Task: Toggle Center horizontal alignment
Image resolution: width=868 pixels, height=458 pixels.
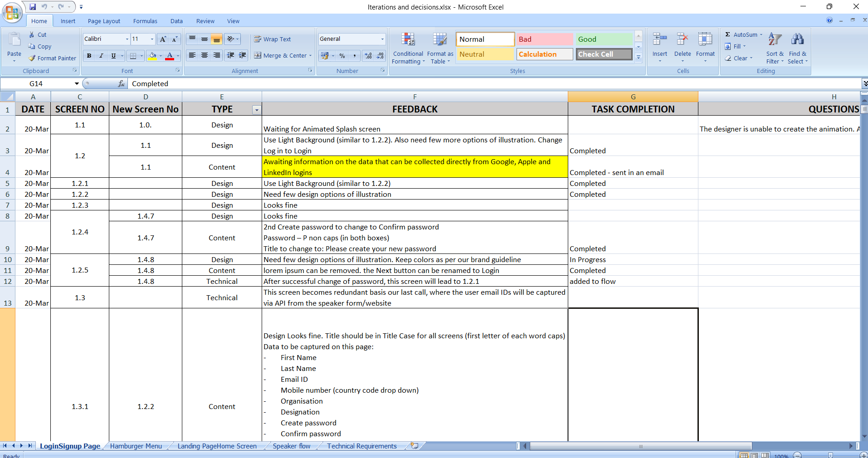Action: (x=205, y=55)
